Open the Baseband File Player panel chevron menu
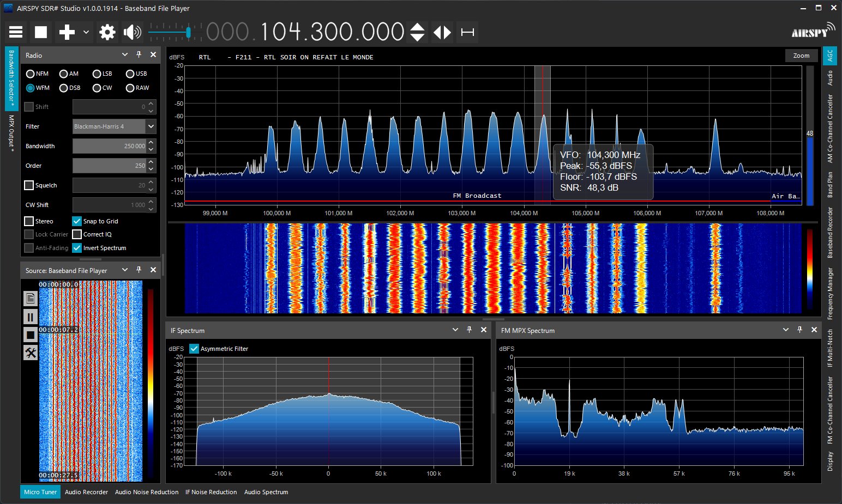This screenshot has height=504, width=842. (x=125, y=270)
